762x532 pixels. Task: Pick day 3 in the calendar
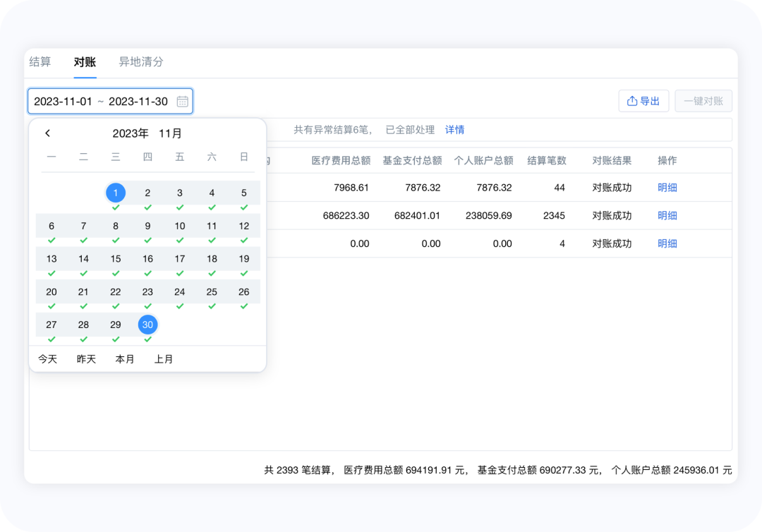[180, 193]
